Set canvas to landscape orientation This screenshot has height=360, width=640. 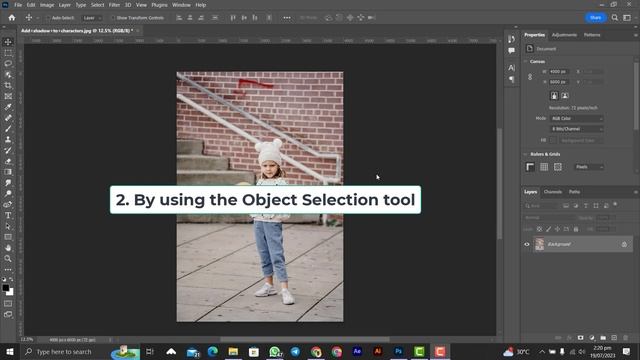pyautogui.click(x=565, y=96)
